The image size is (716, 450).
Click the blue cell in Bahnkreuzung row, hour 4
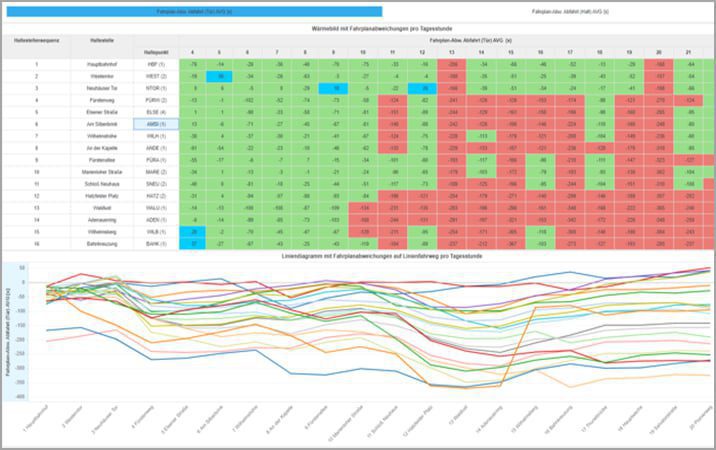click(x=192, y=244)
